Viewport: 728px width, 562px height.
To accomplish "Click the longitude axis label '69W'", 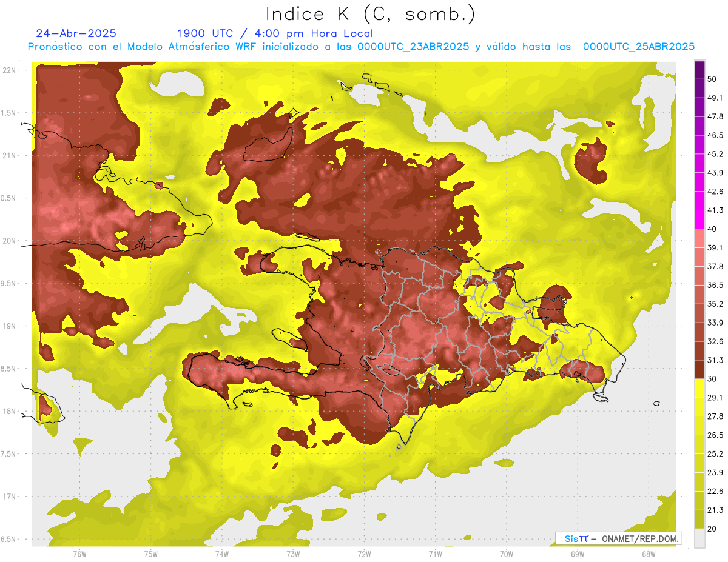I will point(578,555).
